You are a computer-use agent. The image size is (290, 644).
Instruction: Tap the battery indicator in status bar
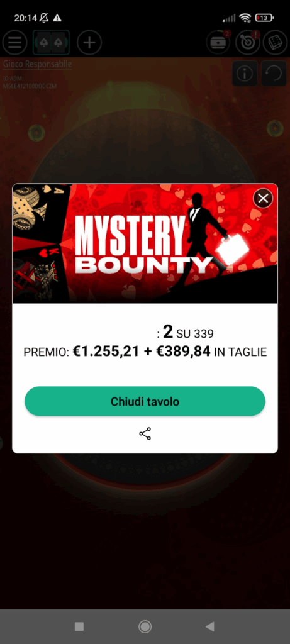point(264,18)
